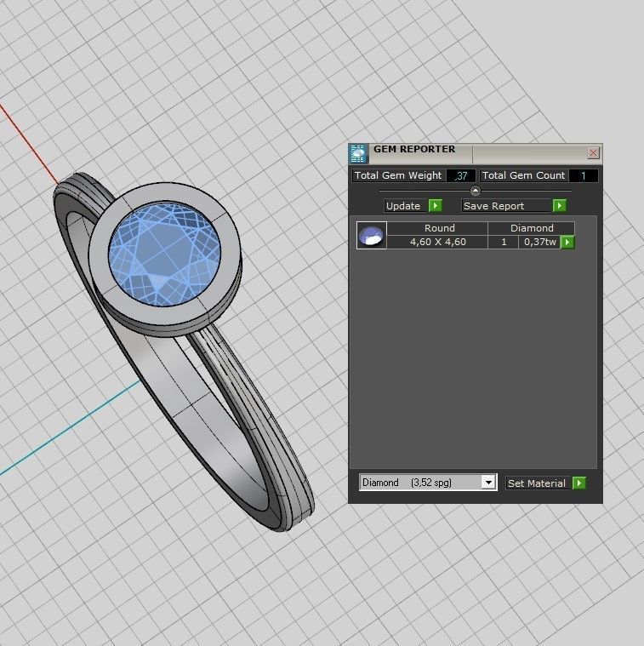
Task: Select the blue round gem in viewport
Action: [x=165, y=254]
